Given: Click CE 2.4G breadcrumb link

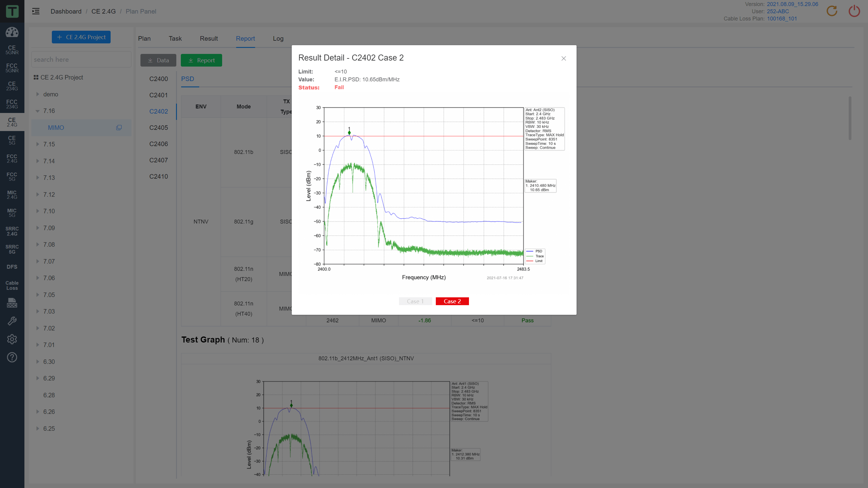Looking at the screenshot, I should [103, 11].
